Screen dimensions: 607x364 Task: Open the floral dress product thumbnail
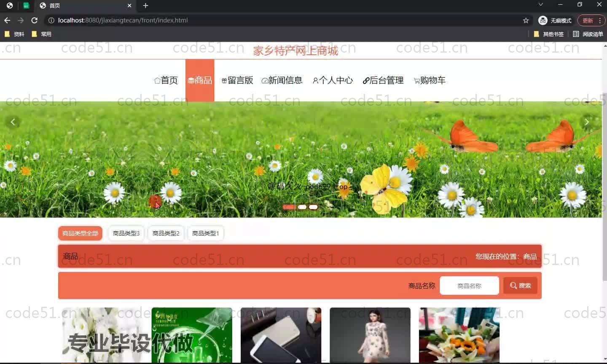(x=370, y=335)
